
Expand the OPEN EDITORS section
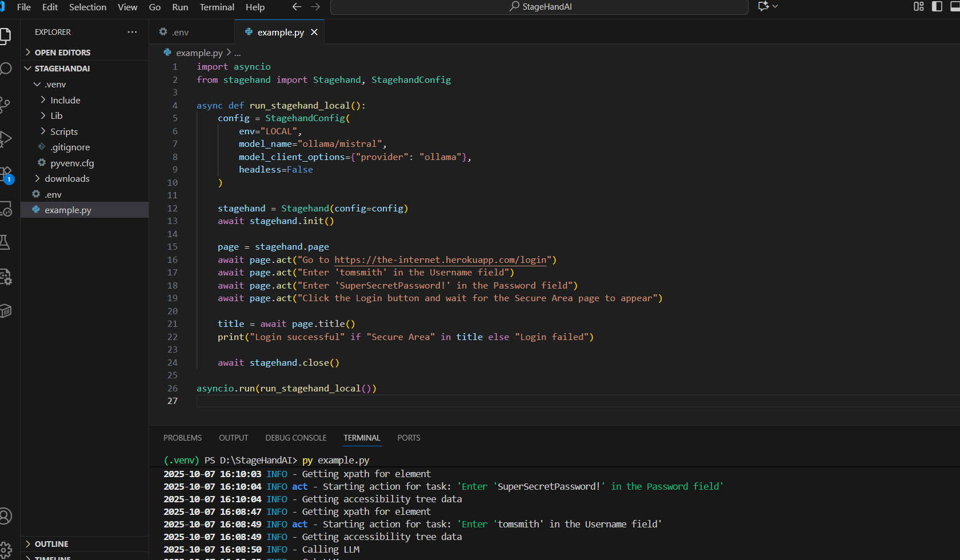62,53
